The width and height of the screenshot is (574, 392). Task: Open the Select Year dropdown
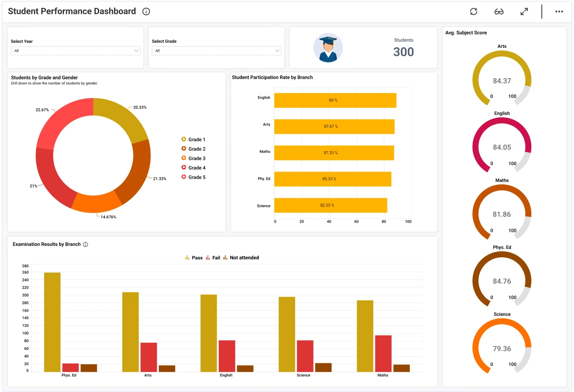point(75,51)
